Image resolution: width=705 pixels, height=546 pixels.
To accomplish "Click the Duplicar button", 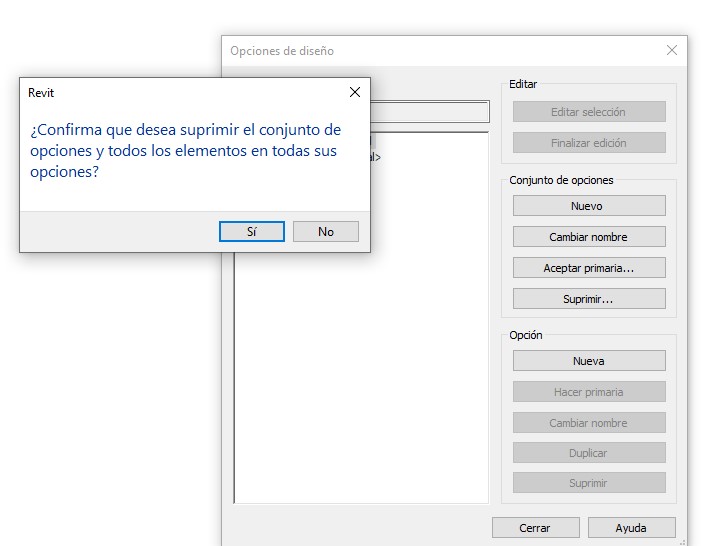I will (589, 453).
